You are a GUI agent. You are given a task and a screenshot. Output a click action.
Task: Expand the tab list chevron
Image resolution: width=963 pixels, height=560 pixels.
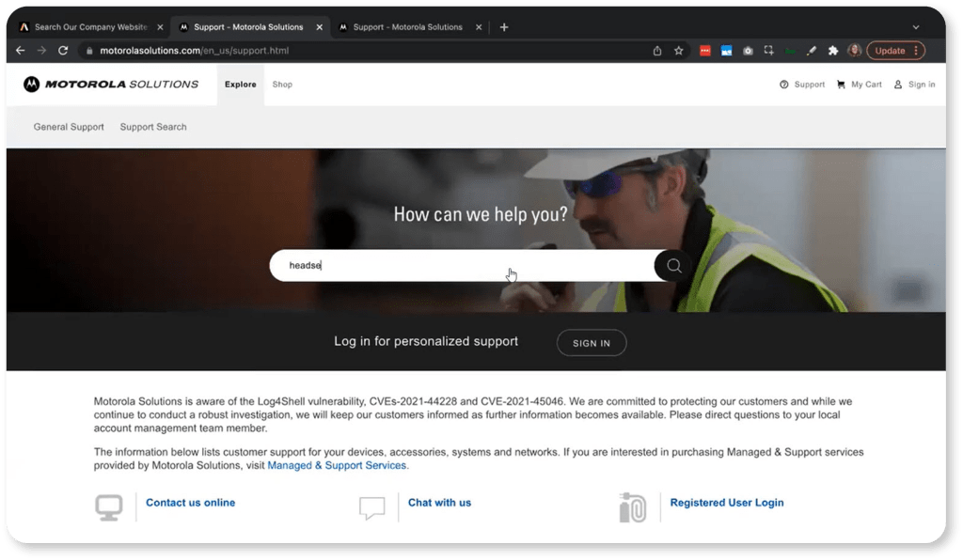[916, 27]
